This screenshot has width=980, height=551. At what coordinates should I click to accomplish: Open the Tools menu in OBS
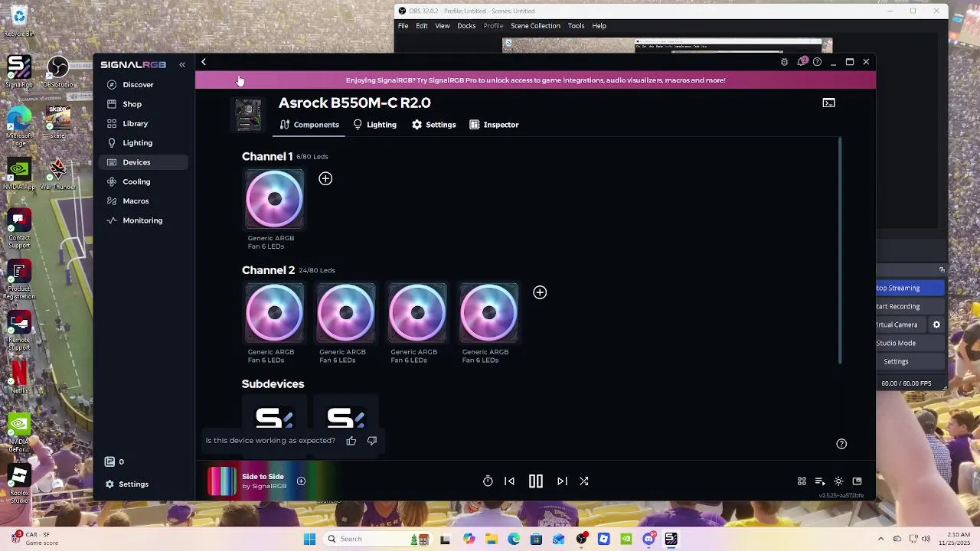[x=576, y=26]
